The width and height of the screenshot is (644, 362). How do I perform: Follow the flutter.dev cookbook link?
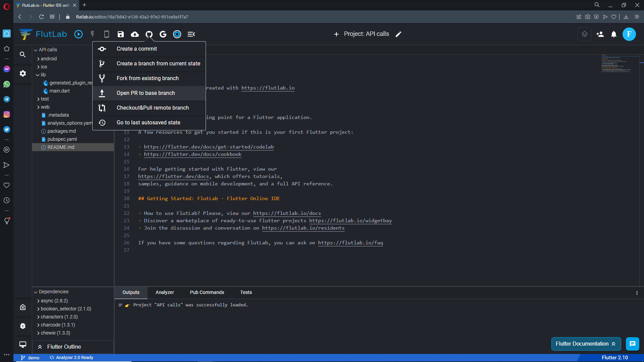pos(193,154)
